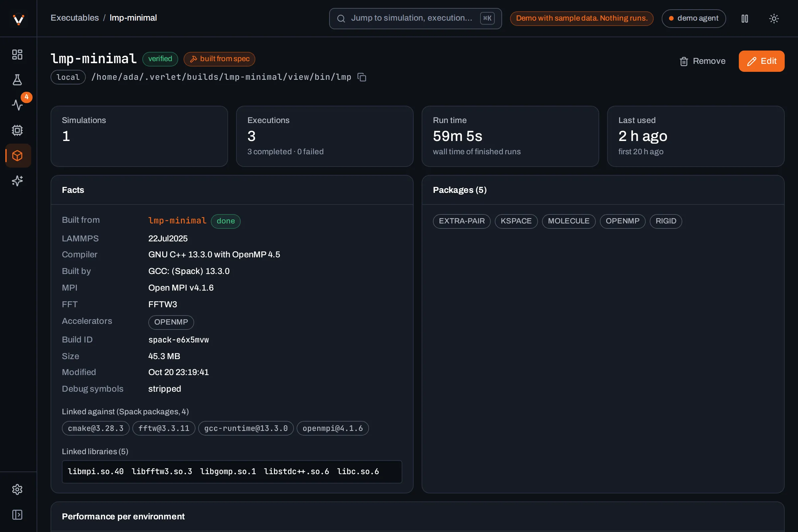The width and height of the screenshot is (798, 532).
Task: Click the local tag pill
Action: coord(68,77)
